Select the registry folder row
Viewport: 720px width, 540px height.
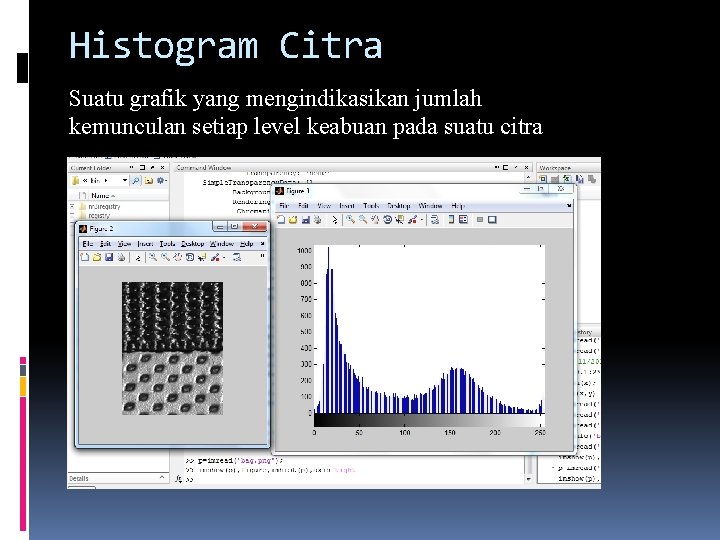click(x=118, y=215)
